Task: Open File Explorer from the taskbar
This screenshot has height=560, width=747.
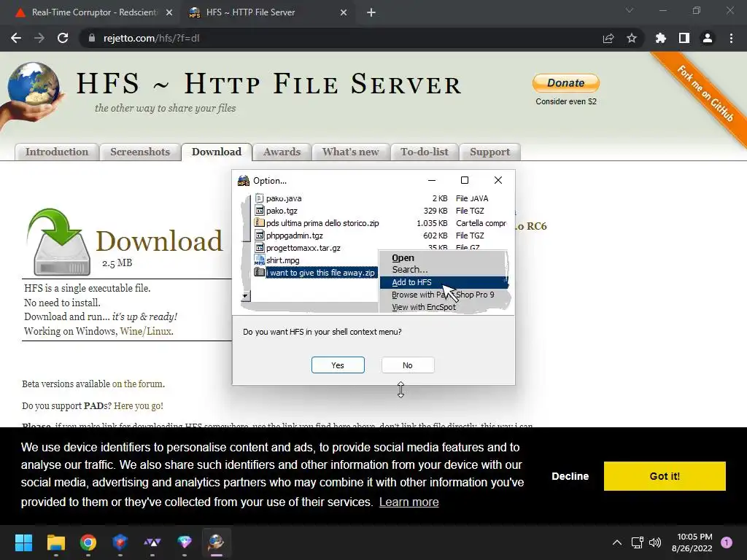Action: (x=55, y=542)
